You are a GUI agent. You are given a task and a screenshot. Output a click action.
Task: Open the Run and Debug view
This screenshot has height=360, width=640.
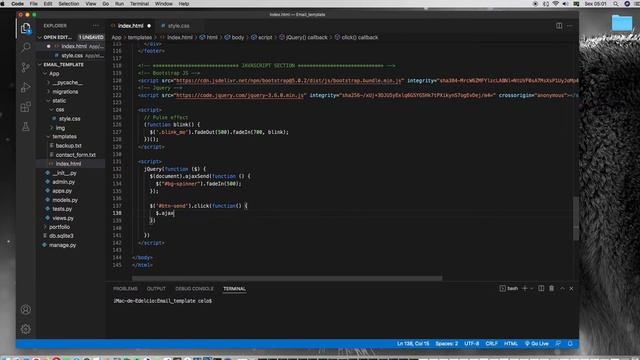pos(26,87)
